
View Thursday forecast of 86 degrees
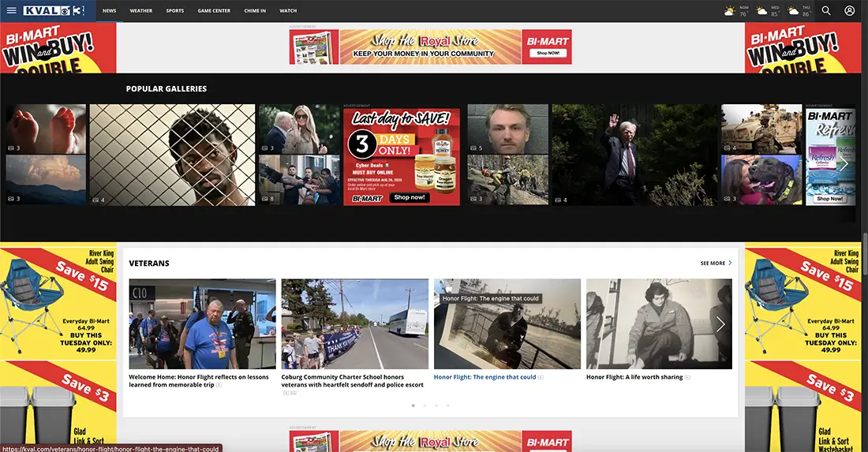(799, 10)
